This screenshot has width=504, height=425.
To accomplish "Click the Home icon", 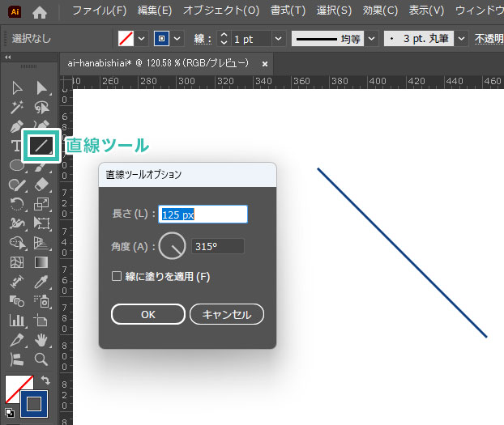I will click(39, 11).
